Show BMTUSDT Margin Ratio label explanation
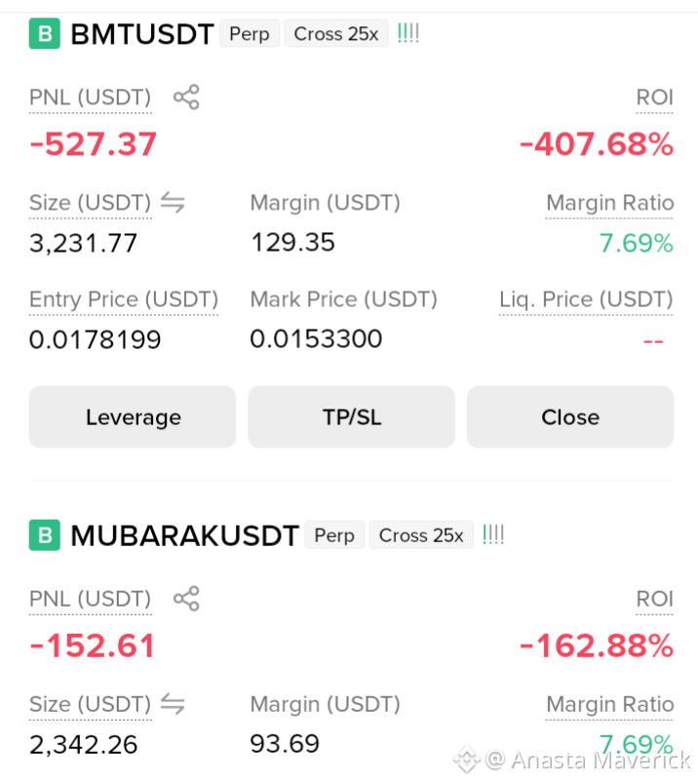698x784 pixels. point(610,203)
